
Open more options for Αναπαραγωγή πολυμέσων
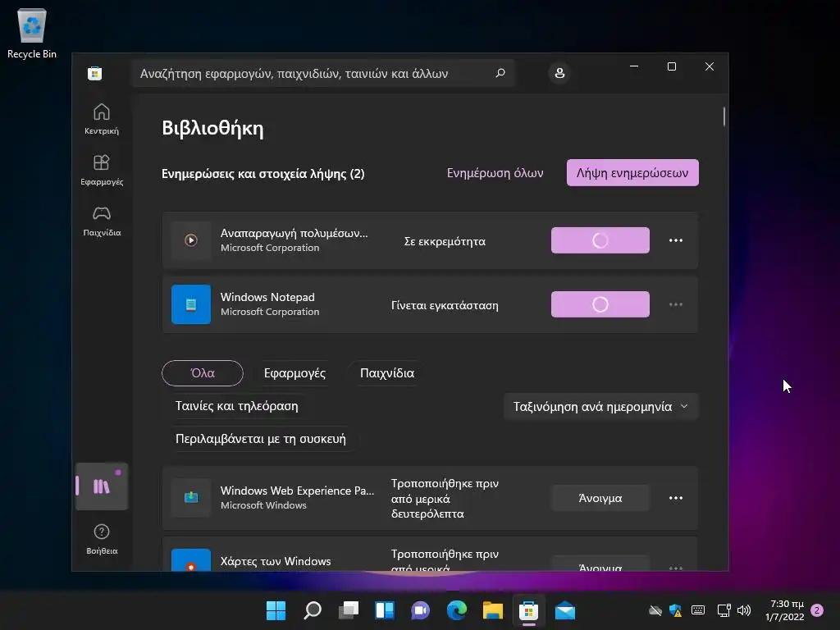676,240
